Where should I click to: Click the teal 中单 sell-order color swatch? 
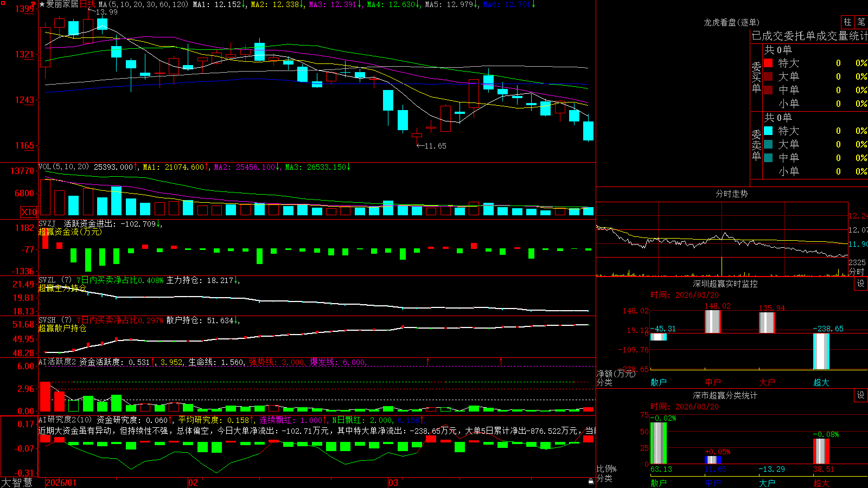point(768,158)
